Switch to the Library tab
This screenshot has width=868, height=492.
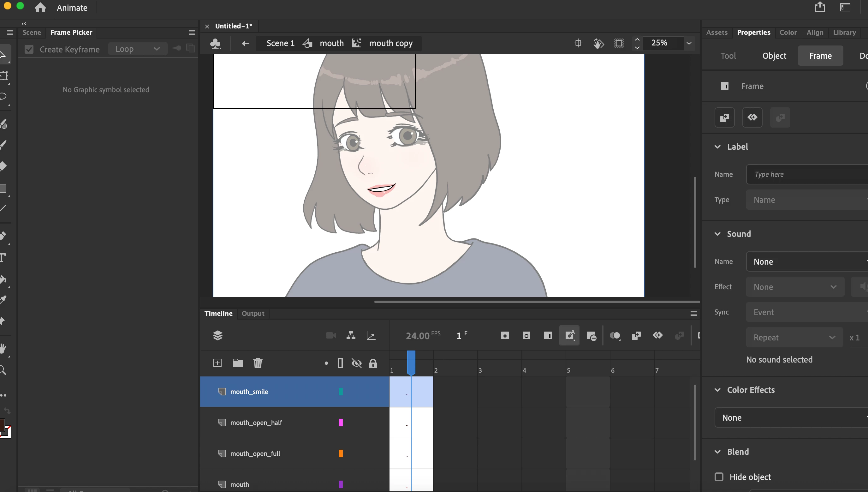pos(844,33)
